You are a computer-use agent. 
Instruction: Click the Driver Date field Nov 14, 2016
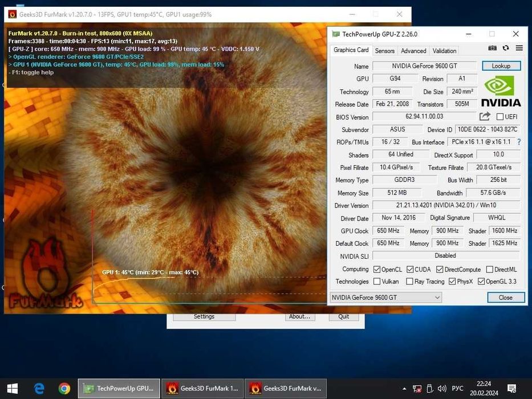(x=399, y=218)
